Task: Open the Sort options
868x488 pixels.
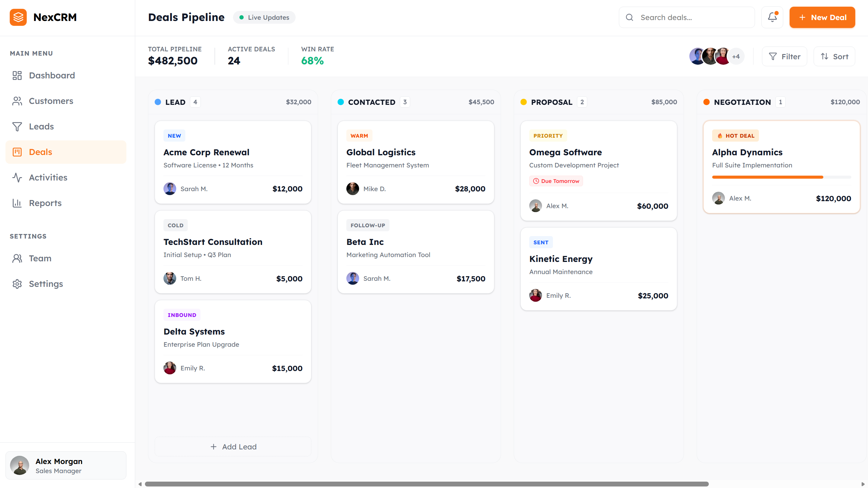Action: (x=834, y=56)
